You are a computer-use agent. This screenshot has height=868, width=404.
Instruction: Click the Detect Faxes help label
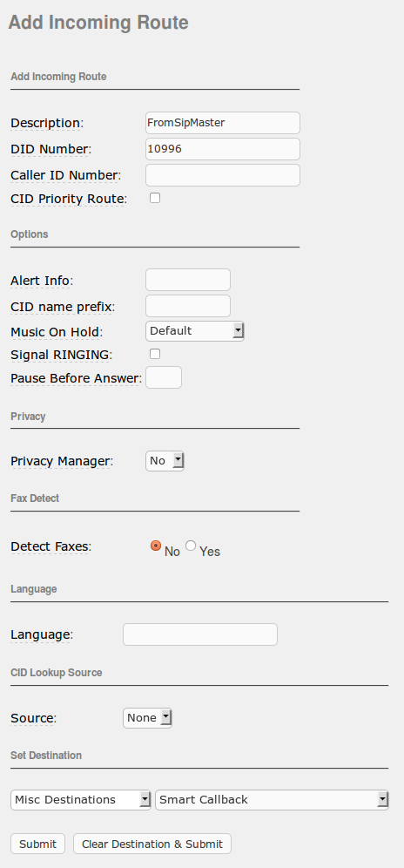pyautogui.click(x=50, y=546)
